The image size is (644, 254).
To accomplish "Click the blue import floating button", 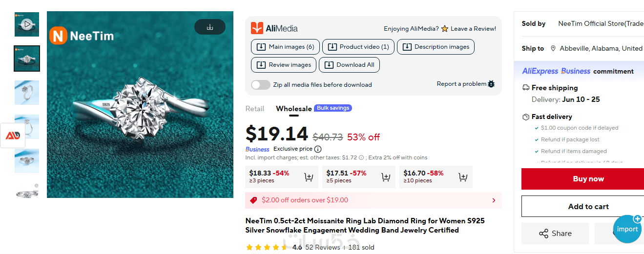I will pyautogui.click(x=627, y=229).
